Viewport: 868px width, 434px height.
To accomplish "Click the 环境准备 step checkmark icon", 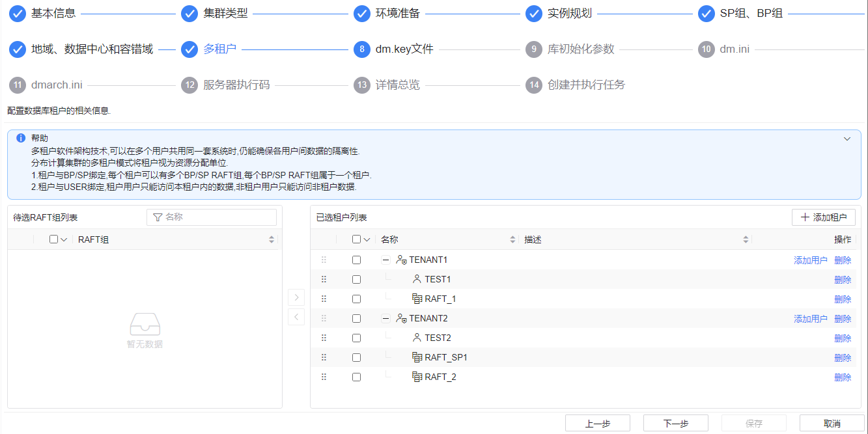I will [x=362, y=13].
